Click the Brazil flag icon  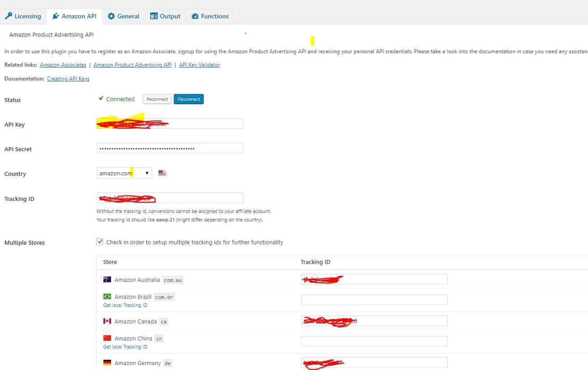coord(107,296)
